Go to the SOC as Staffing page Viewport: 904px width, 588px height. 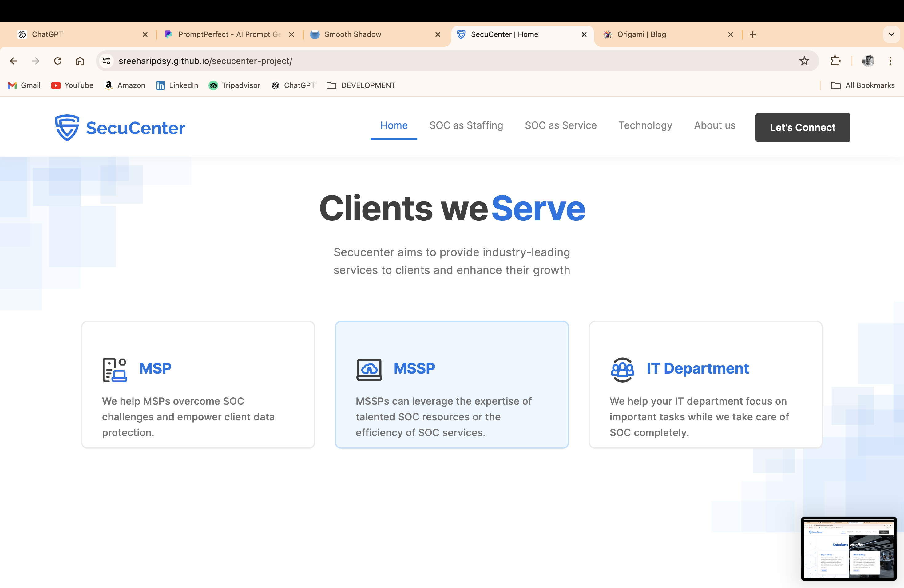pos(466,125)
